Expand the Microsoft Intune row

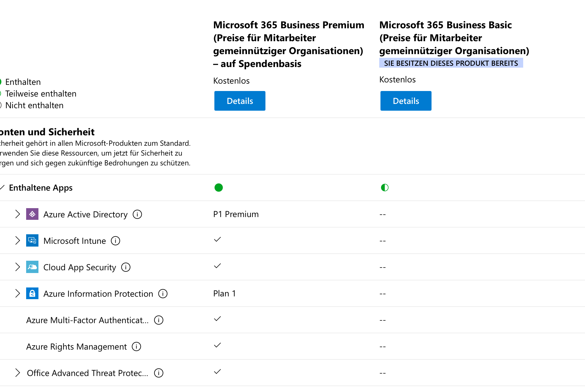18,240
